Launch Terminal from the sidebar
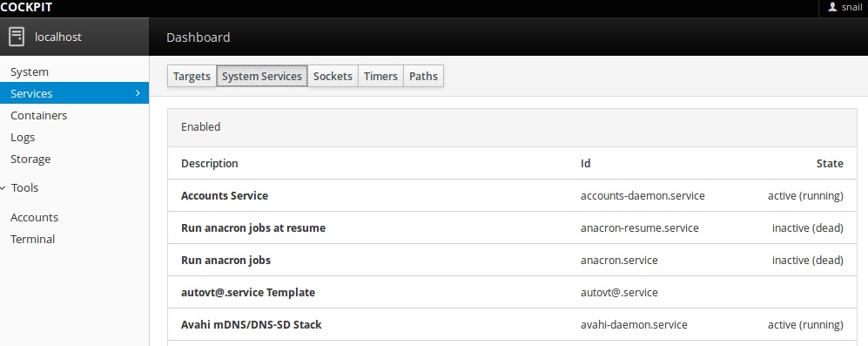Image resolution: width=868 pixels, height=346 pixels. click(74, 239)
